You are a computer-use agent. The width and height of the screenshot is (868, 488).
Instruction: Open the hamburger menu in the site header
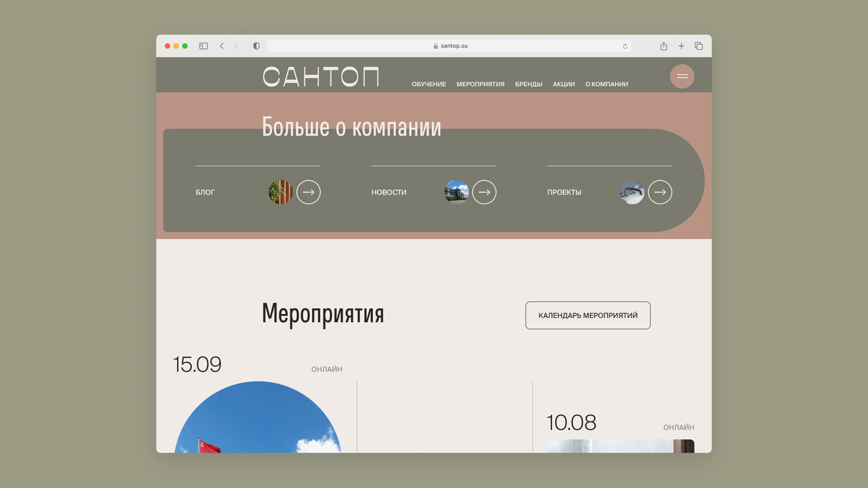pos(682,76)
